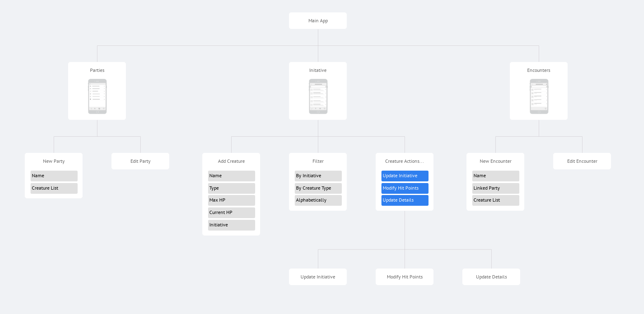644x314 pixels.
Task: Click the Creature Actions... card heading
Action: coord(405,161)
